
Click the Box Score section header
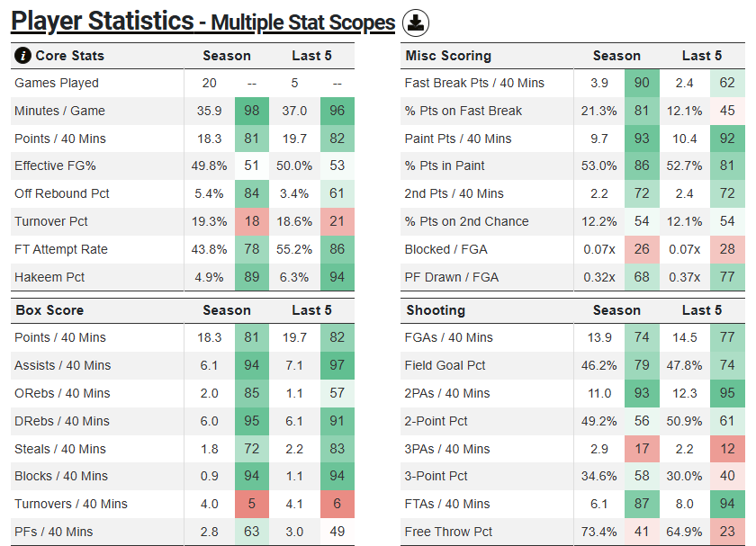click(49, 310)
